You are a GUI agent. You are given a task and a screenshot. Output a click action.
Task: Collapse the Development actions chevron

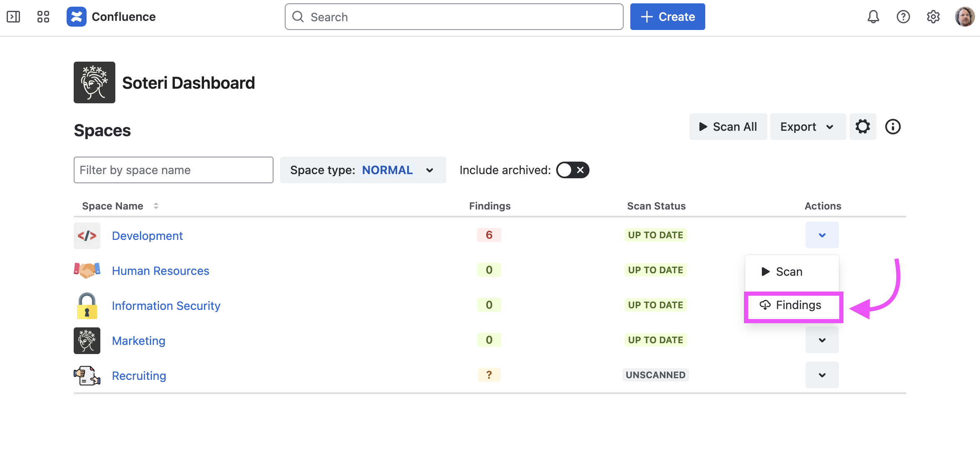click(x=822, y=235)
